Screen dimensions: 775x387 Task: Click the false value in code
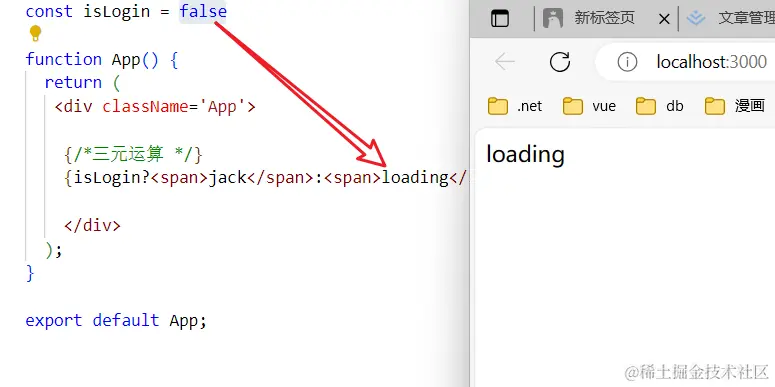coord(203,11)
